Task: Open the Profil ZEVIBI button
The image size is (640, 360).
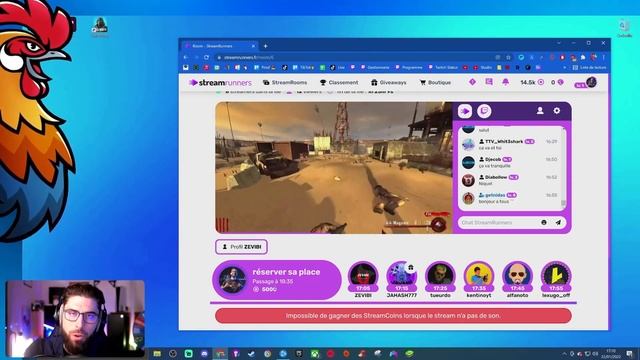Action: 242,247
